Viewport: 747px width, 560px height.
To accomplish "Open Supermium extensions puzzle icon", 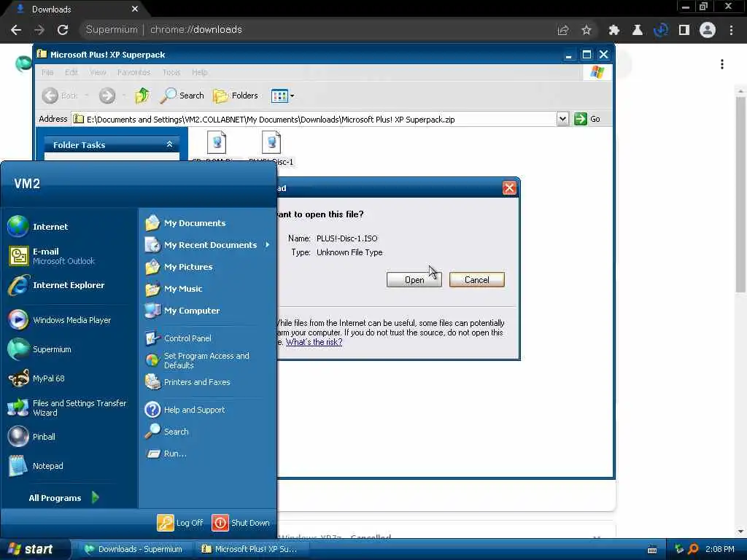I will coord(614,30).
